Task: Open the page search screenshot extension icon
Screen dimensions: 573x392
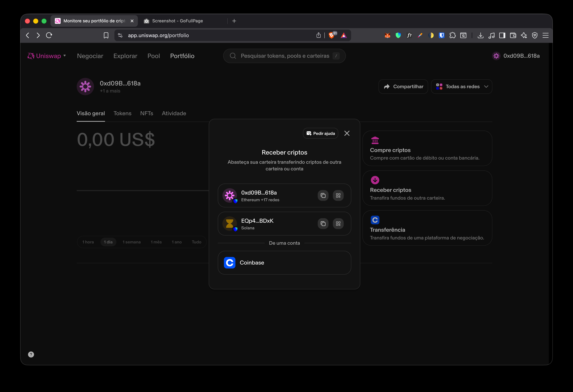Action: [x=463, y=36]
